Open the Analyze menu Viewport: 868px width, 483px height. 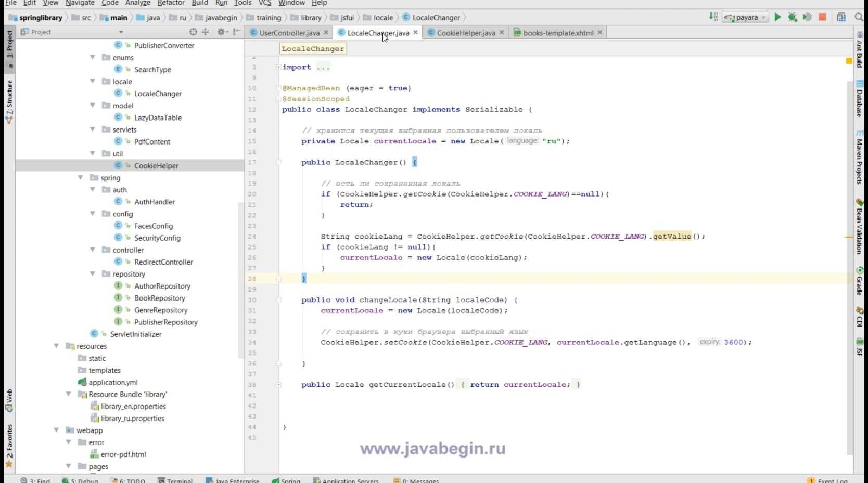(137, 3)
